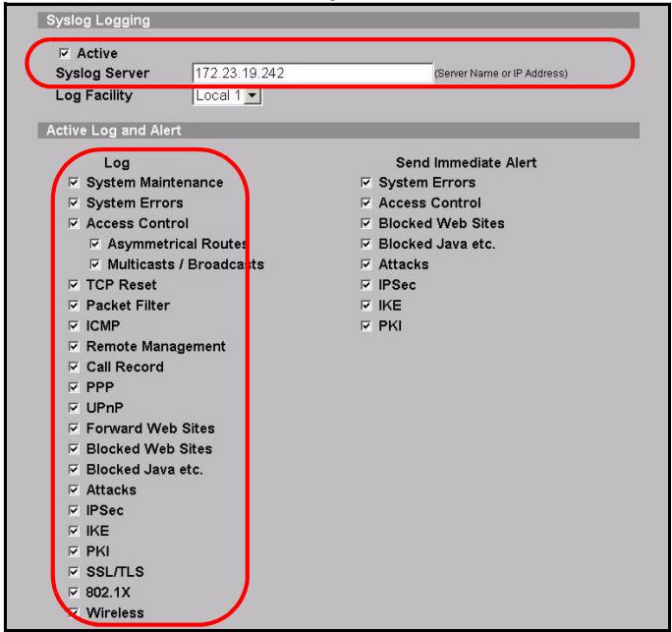Image resolution: width=672 pixels, height=632 pixels.
Task: Disable Packet Filter logging
Action: point(74,306)
